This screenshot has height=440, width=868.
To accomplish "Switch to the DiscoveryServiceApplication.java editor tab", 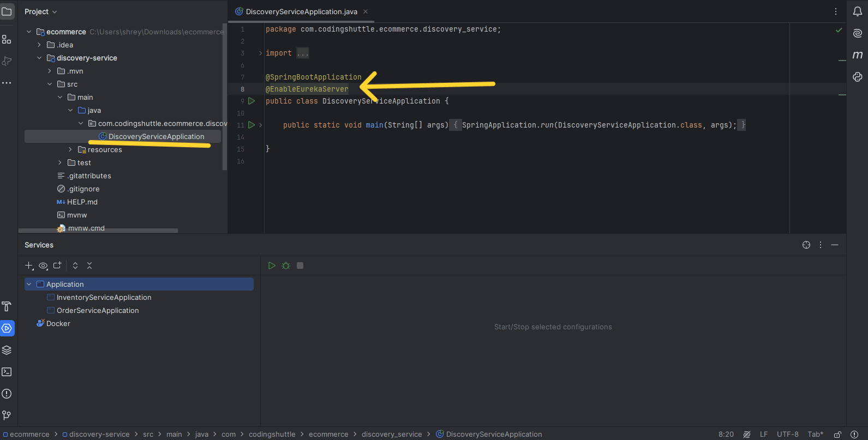I will pyautogui.click(x=301, y=11).
